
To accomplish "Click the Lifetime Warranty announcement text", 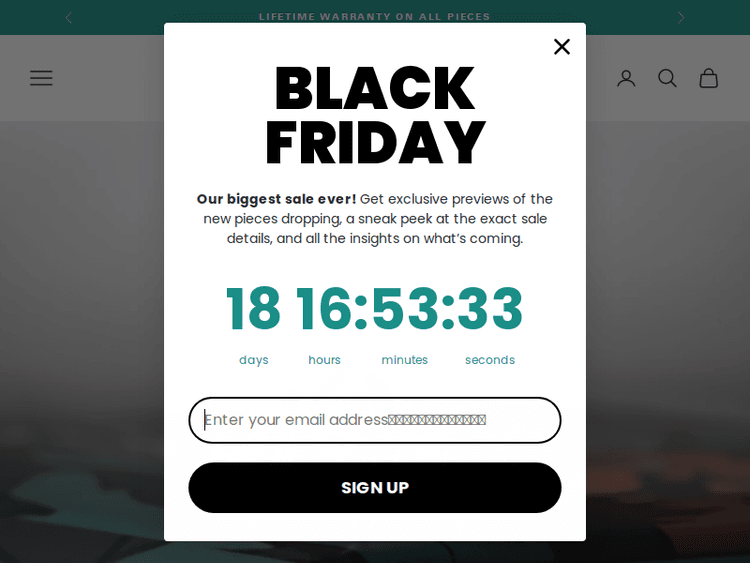I will point(374,17).
